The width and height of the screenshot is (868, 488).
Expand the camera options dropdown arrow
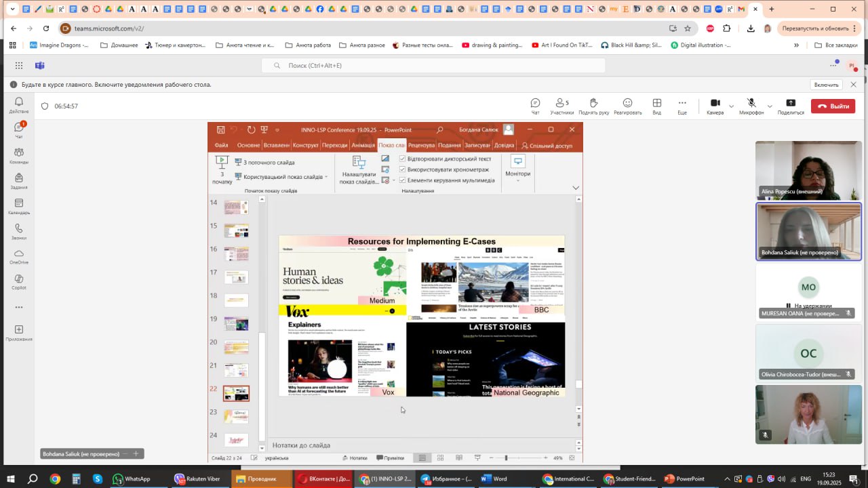coord(731,106)
